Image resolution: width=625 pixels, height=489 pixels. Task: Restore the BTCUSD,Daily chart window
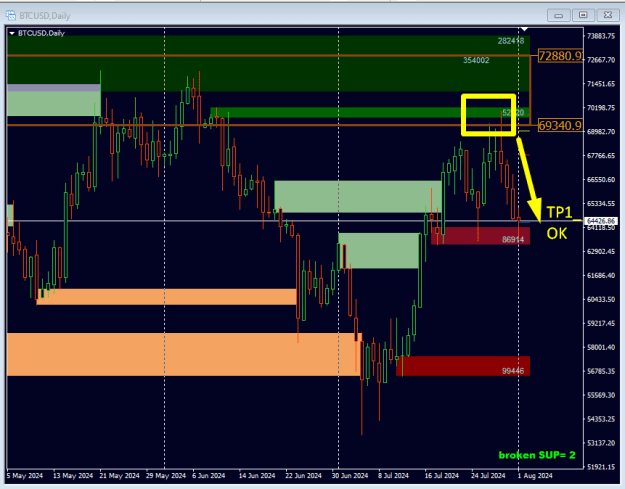(583, 15)
